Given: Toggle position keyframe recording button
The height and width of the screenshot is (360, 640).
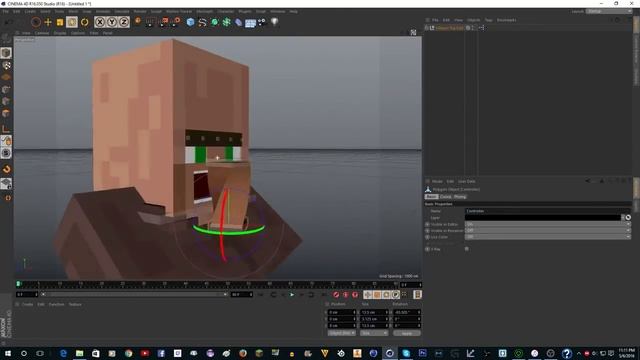Looking at the screenshot, I should (x=368, y=294).
